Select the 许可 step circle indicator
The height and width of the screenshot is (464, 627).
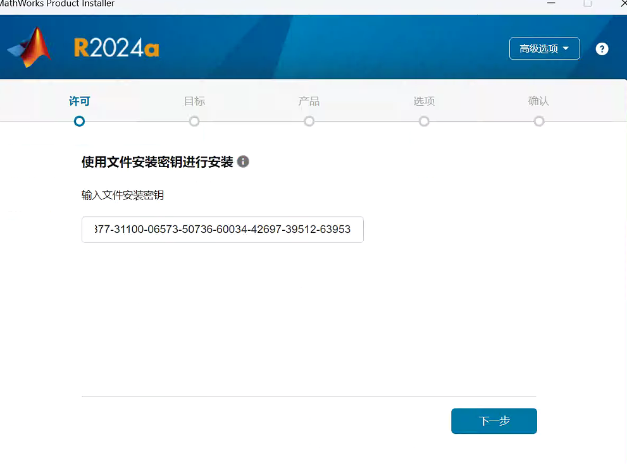pyautogui.click(x=79, y=121)
